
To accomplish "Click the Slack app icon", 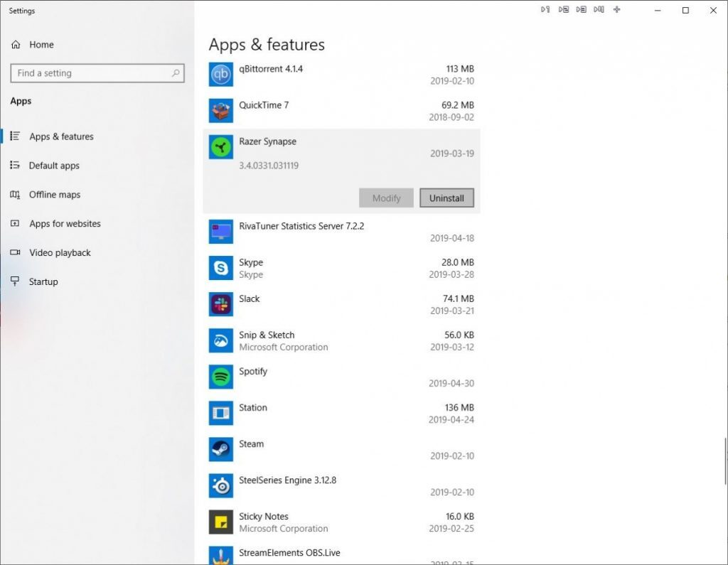I will tap(221, 304).
